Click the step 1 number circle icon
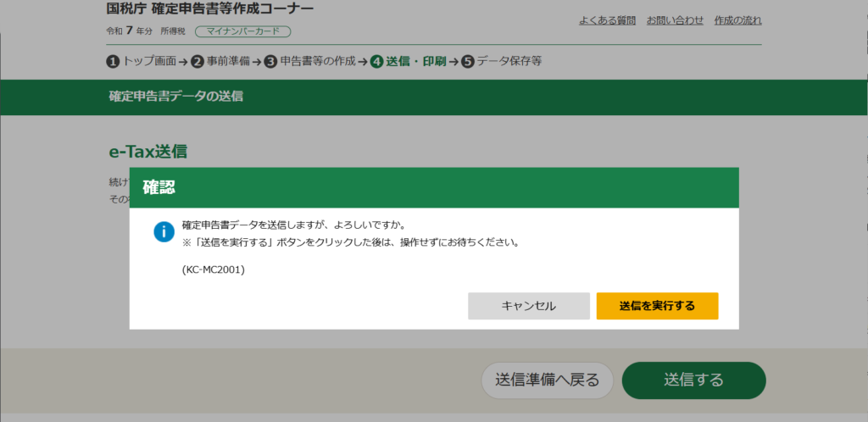Viewport: 868px width, 422px height. (x=113, y=61)
